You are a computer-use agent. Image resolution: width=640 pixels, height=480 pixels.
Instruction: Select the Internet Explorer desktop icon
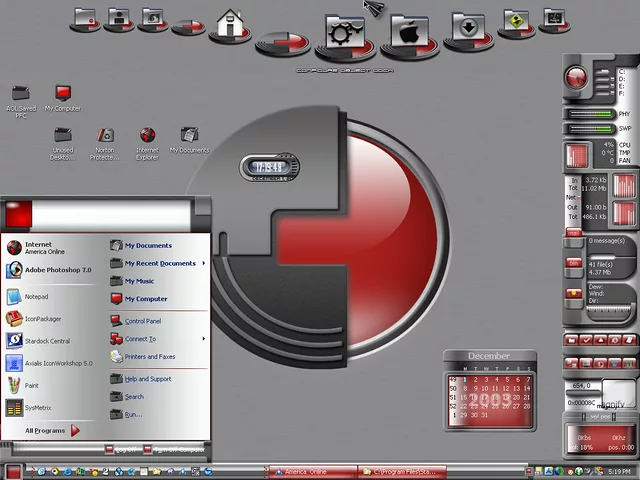click(x=147, y=143)
